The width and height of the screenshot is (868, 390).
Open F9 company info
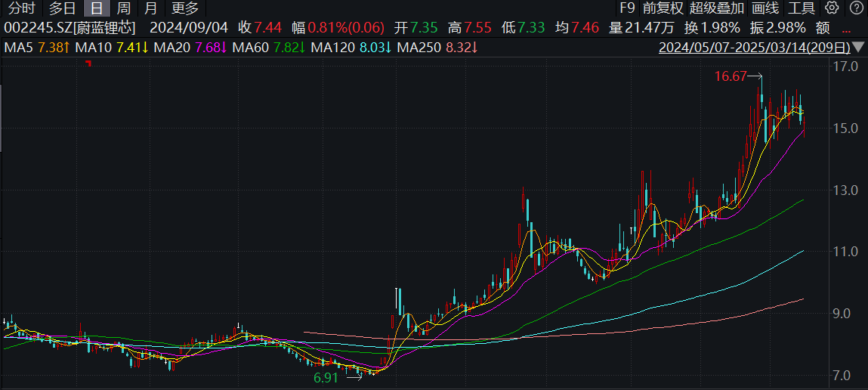[x=627, y=8]
